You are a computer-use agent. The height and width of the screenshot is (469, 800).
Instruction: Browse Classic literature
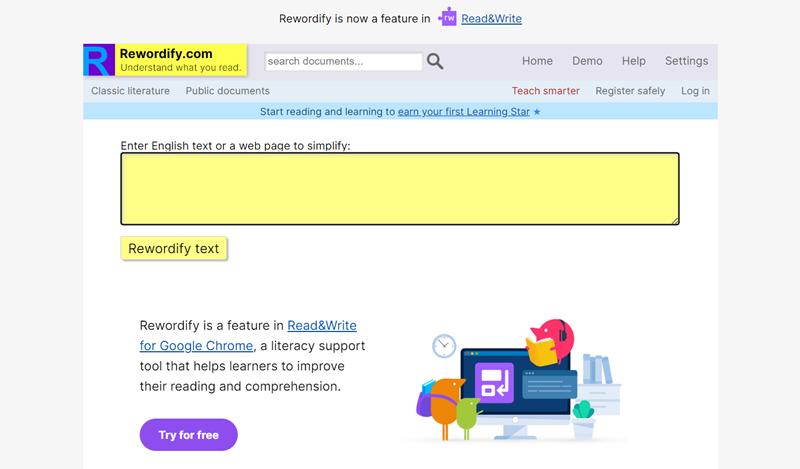(x=131, y=91)
